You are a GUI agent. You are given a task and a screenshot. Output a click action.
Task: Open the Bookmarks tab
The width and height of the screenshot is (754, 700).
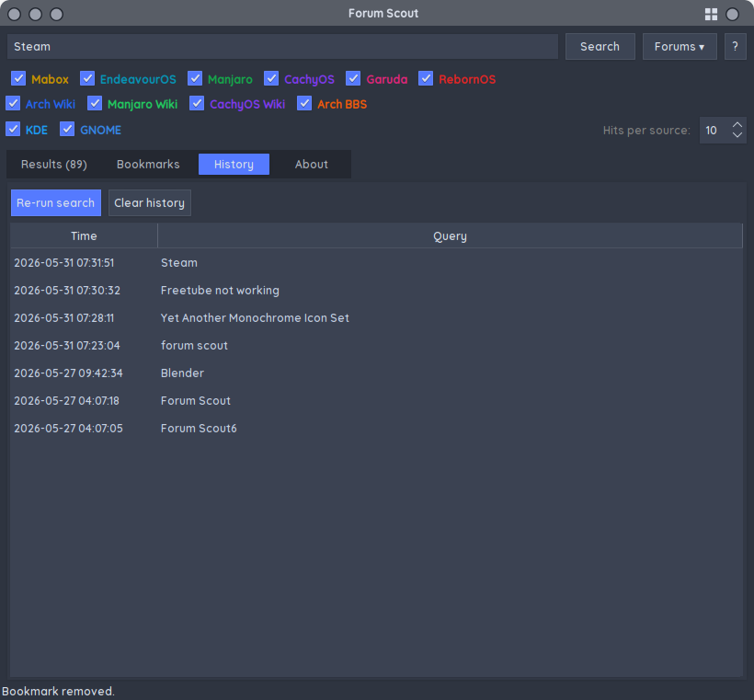pos(148,165)
